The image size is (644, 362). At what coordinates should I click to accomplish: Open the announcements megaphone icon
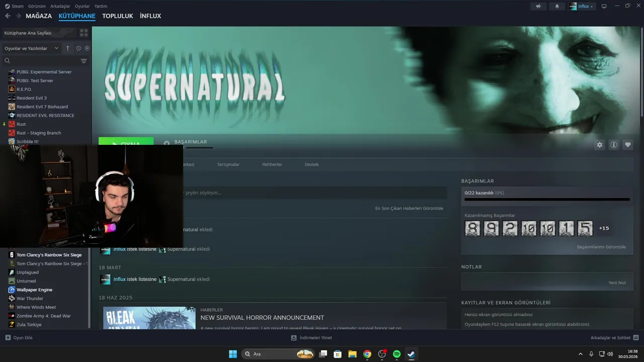tap(538, 6)
